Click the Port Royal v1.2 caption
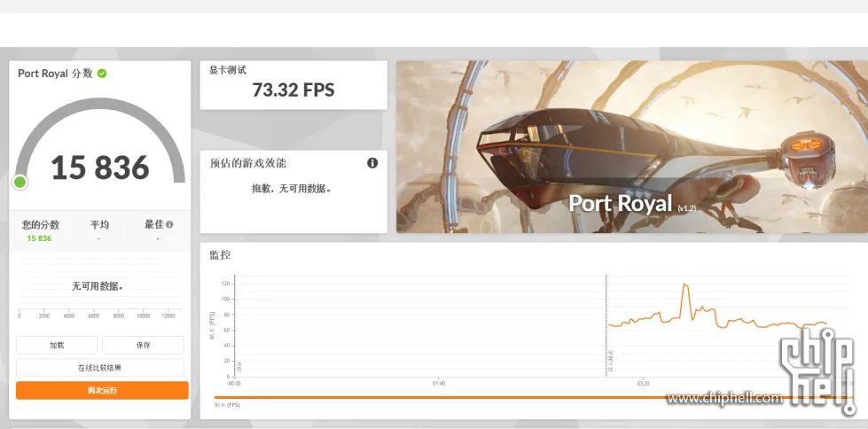Viewport: 868px width, 429px height. pyautogui.click(x=632, y=203)
